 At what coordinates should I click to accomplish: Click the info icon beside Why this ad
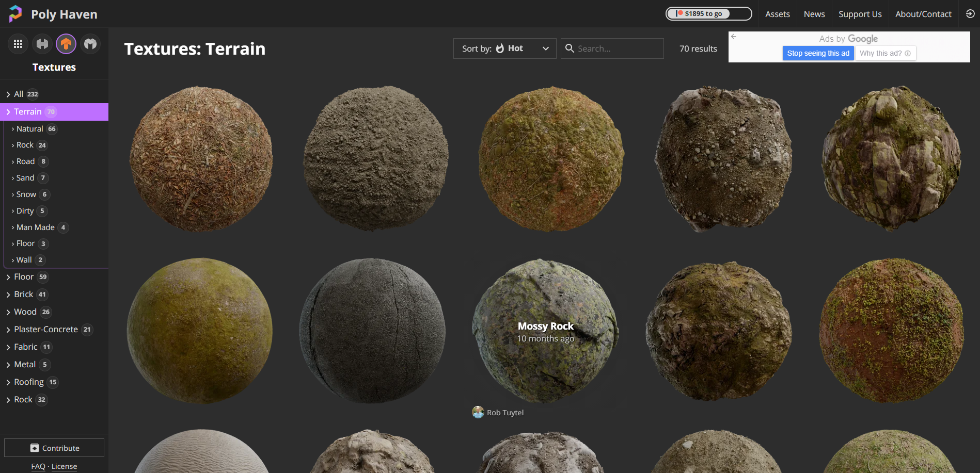[x=908, y=53]
